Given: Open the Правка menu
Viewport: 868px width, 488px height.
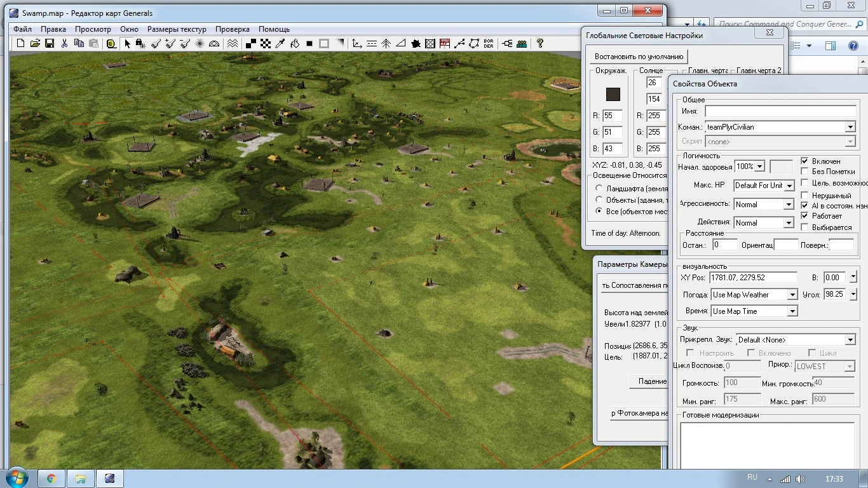Looking at the screenshot, I should click(x=53, y=29).
